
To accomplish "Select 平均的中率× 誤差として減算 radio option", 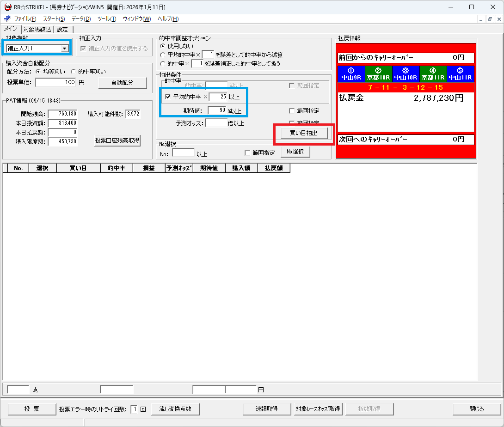I will coord(163,55).
